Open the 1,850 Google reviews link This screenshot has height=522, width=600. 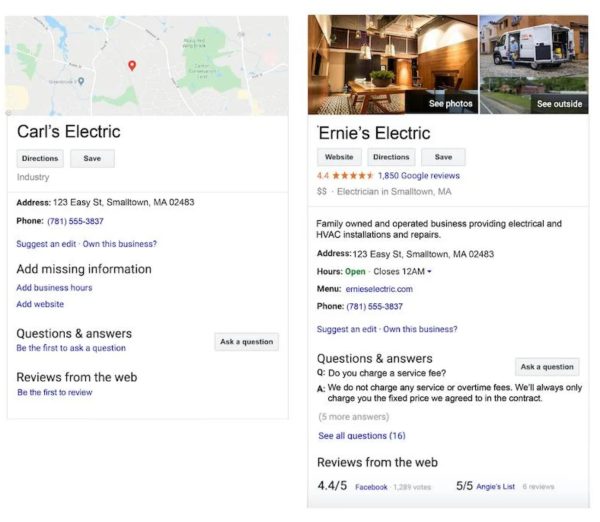point(417,175)
